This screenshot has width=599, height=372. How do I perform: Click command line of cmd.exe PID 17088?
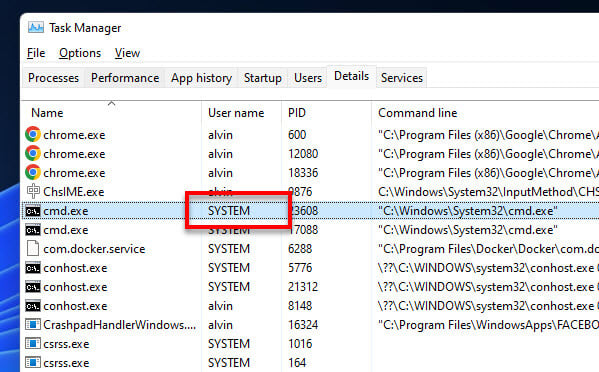point(468,230)
